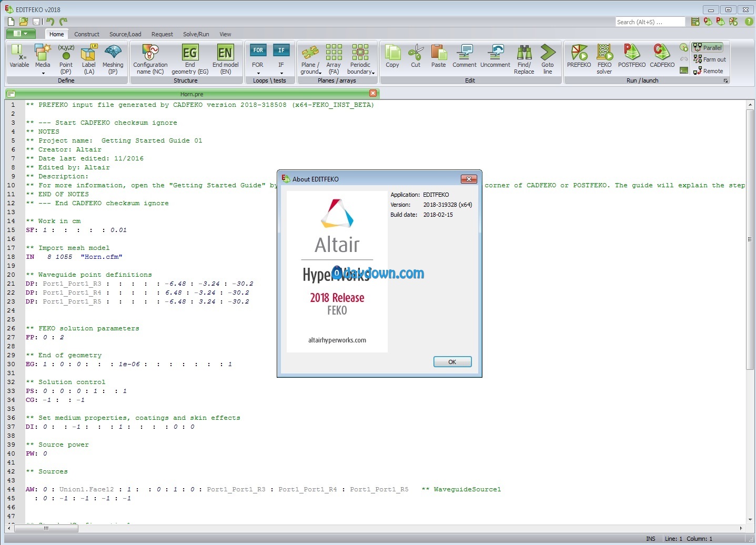Open the Solve/Run ribbon tab
Image resolution: width=756 pixels, height=545 pixels.
[196, 34]
